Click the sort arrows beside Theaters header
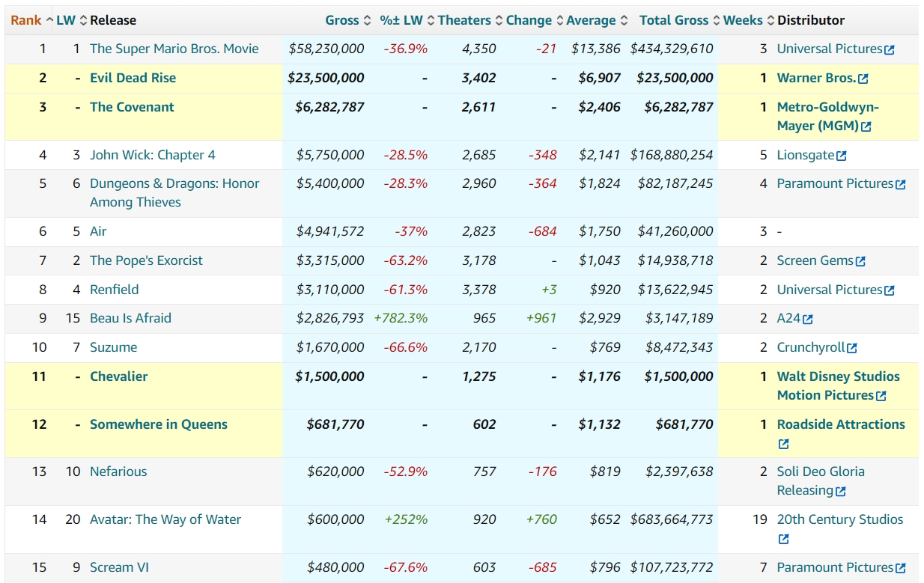Viewport: 924px width, 583px height. click(x=499, y=20)
